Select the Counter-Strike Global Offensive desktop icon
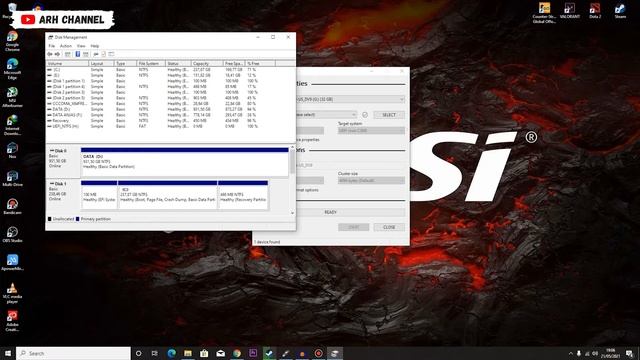 (544, 12)
